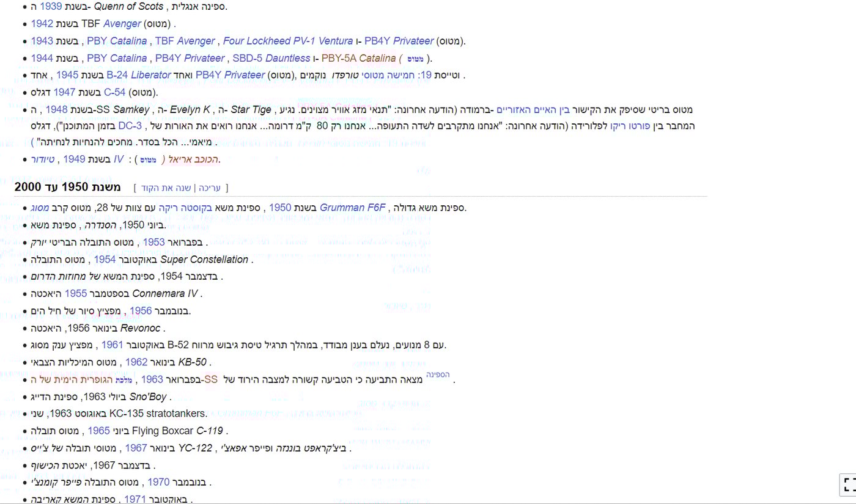Open the Grumman F6F link
The height and width of the screenshot is (504, 856).
[352, 208]
